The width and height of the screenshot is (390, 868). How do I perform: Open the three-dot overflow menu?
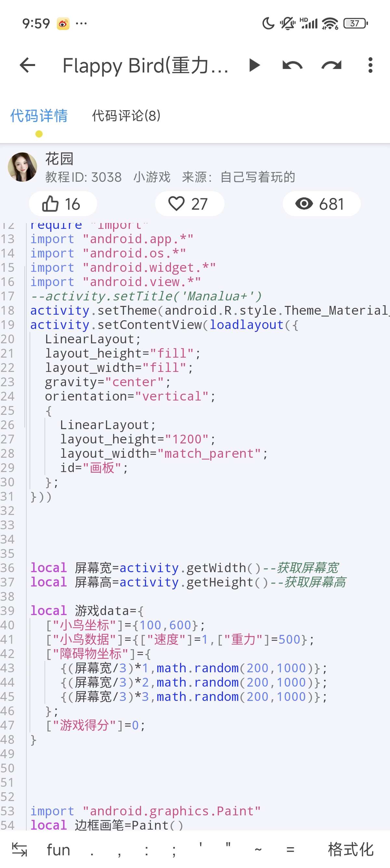pyautogui.click(x=370, y=65)
